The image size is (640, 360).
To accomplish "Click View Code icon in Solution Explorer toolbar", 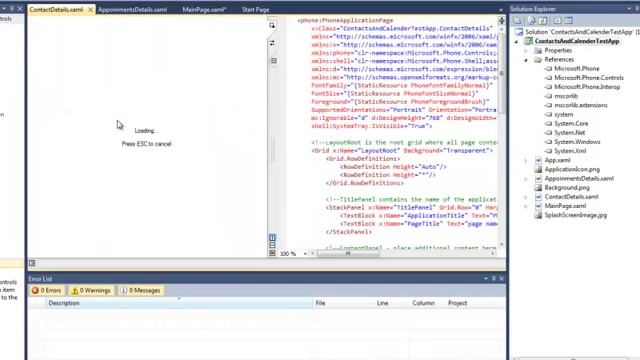I will [557, 20].
